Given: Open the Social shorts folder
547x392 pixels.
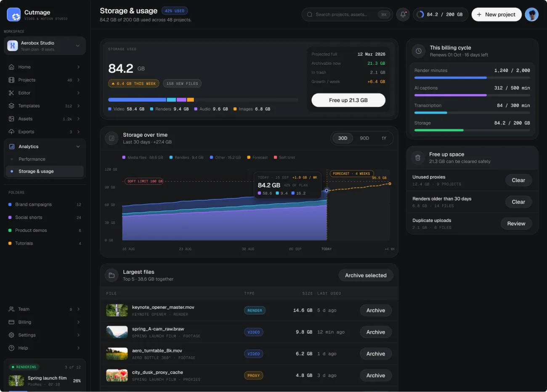Looking at the screenshot, I should tap(45, 217).
